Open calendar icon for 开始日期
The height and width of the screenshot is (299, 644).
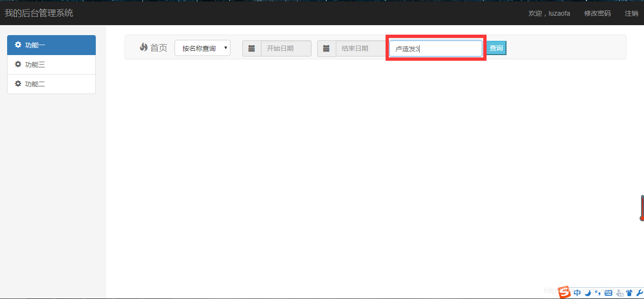point(252,48)
